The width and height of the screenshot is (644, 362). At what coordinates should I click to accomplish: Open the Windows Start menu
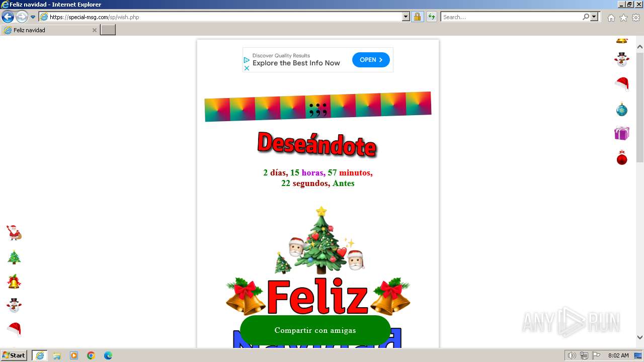[14, 355]
